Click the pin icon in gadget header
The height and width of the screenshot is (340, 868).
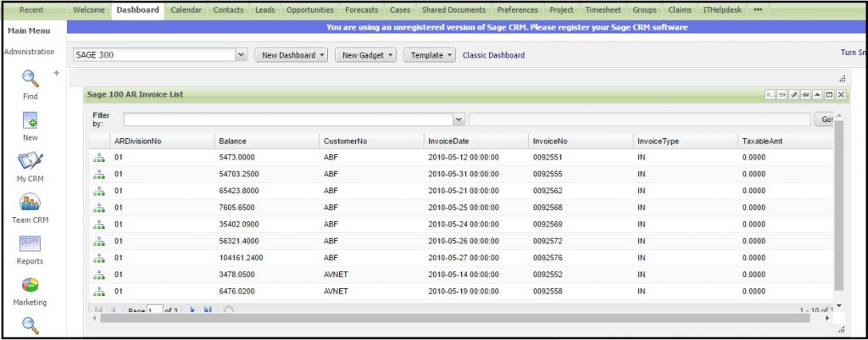[805, 95]
